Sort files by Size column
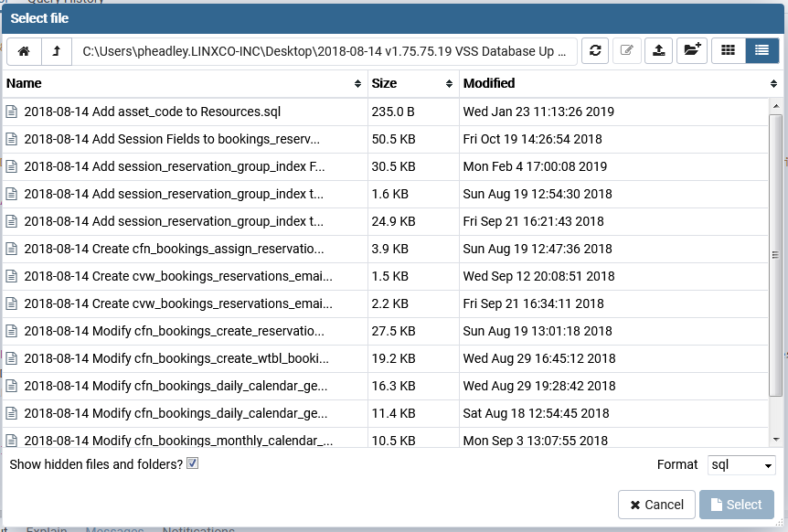Viewport: 788px width, 532px height. click(411, 83)
